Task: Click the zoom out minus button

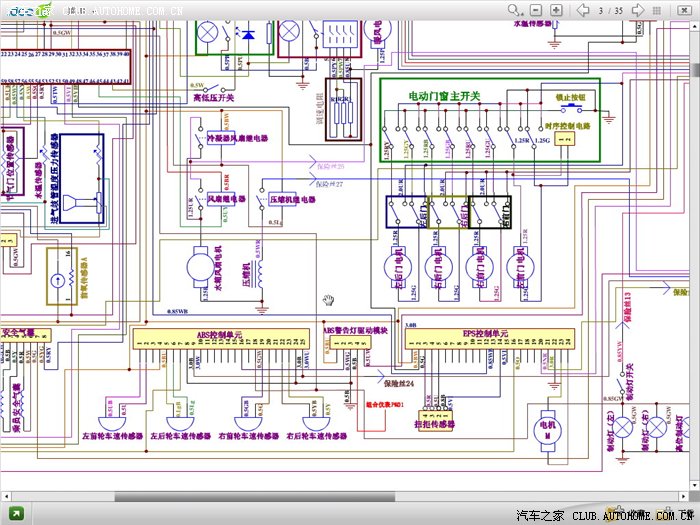Action: click(x=537, y=10)
